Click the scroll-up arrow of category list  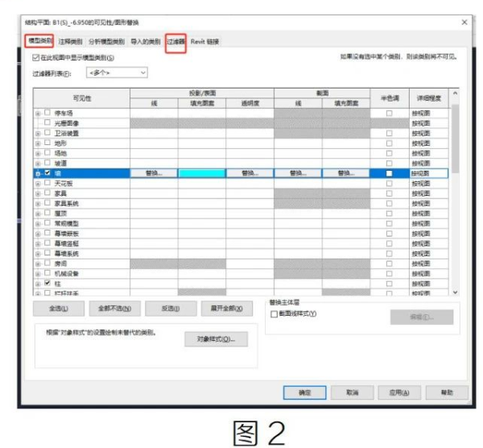pyautogui.click(x=455, y=93)
